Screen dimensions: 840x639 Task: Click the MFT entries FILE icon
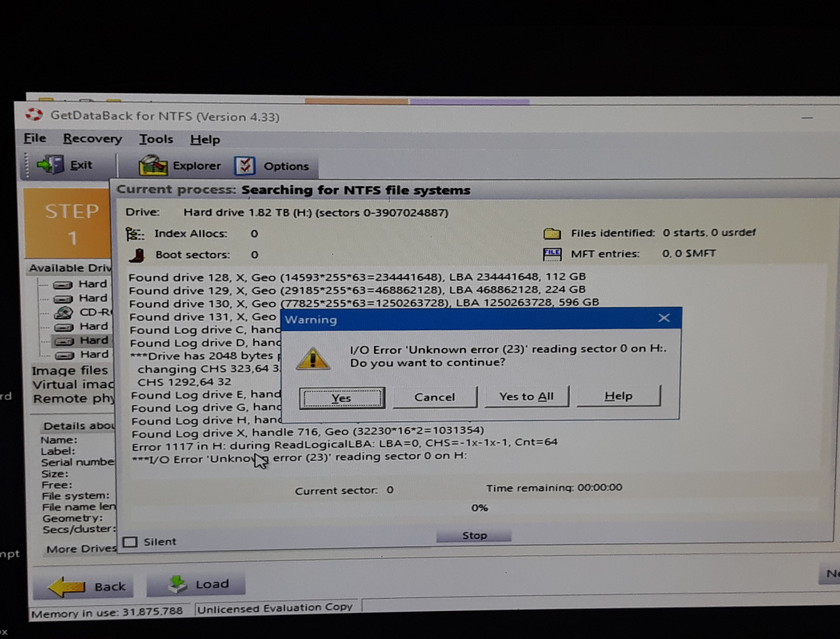pyautogui.click(x=552, y=254)
